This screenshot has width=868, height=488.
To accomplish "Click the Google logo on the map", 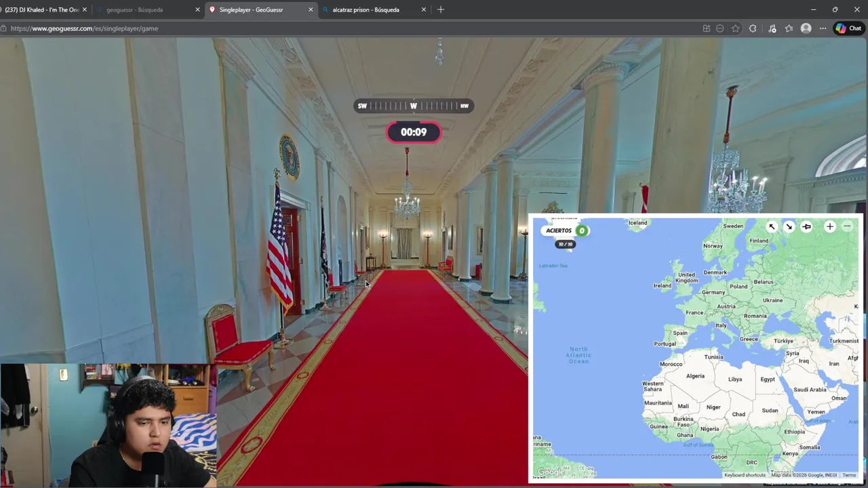I will click(551, 472).
